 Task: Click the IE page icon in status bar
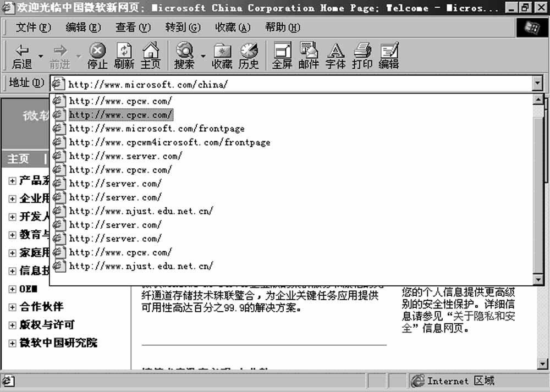tap(8, 381)
